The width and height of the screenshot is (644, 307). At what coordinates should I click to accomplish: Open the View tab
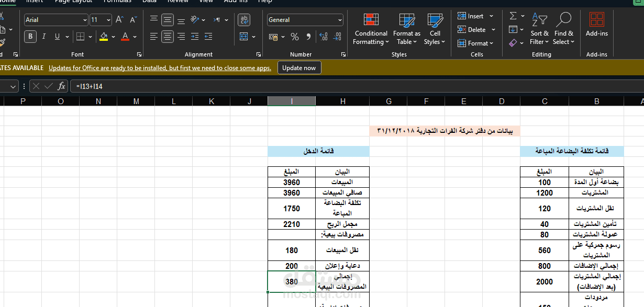tap(206, 2)
